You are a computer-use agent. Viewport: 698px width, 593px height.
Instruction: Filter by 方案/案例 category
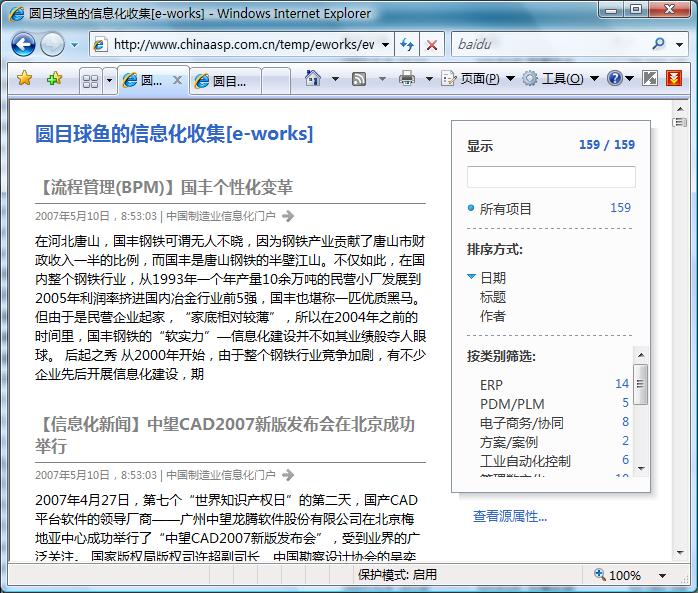(508, 442)
